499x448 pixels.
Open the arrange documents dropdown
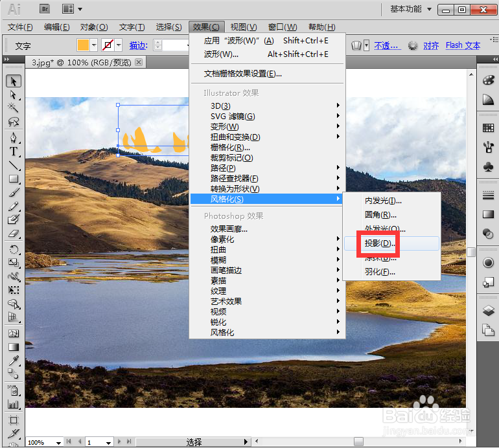[72, 9]
